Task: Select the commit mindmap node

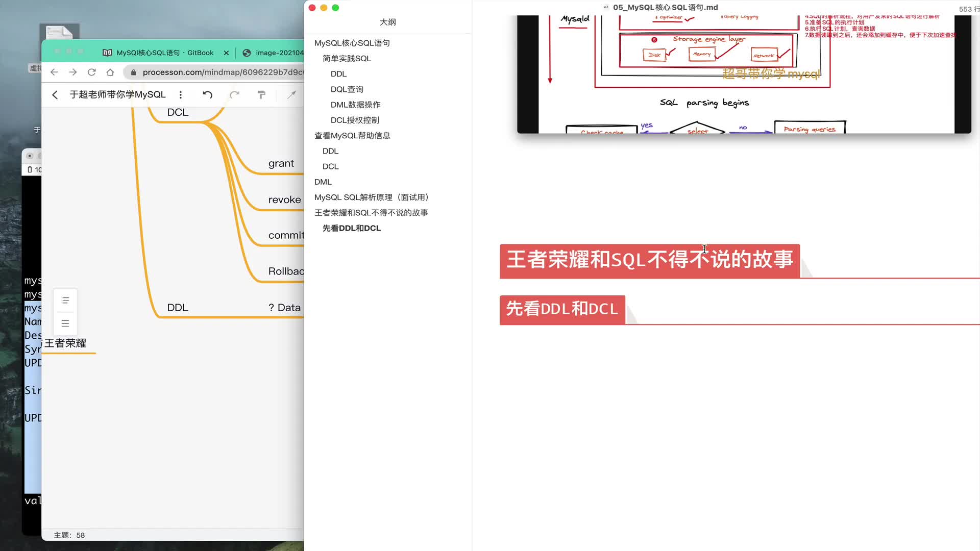Action: [x=286, y=235]
